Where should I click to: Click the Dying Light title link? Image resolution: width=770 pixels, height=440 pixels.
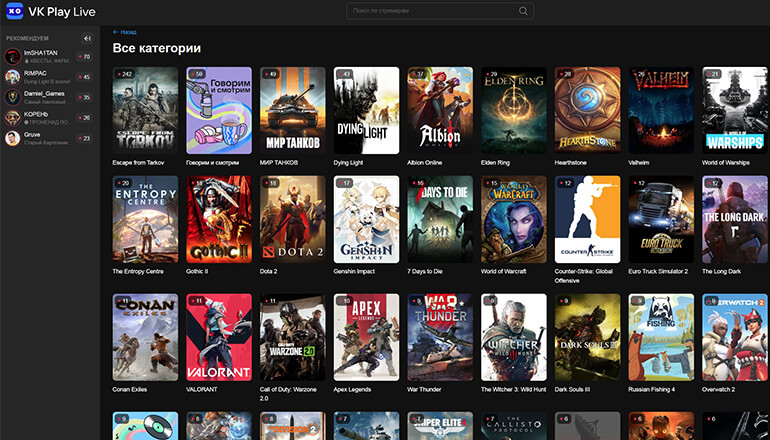(x=348, y=161)
